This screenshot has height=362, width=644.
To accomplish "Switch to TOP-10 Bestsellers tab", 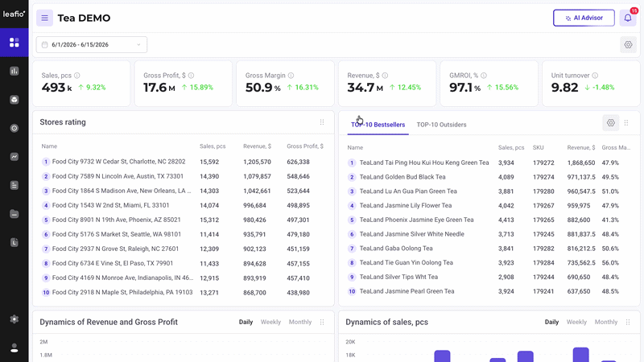I will 378,125.
